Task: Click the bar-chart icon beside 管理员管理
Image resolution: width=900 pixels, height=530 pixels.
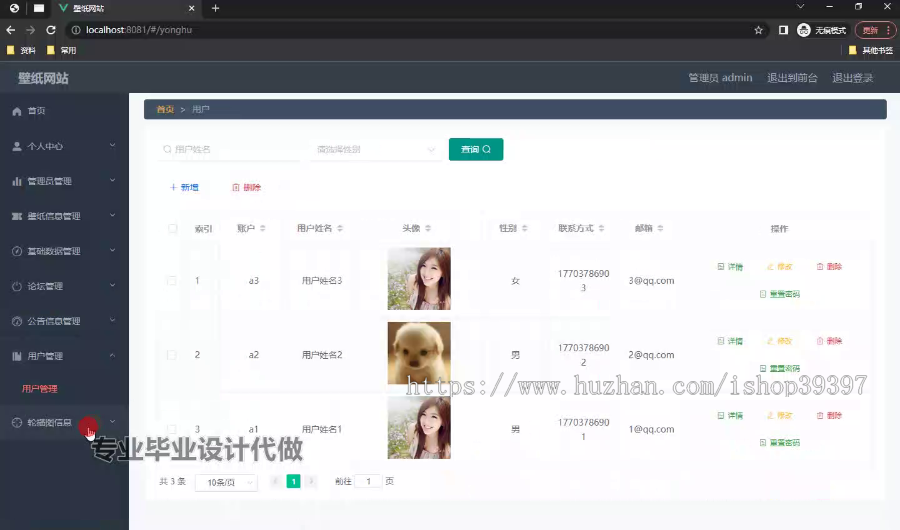Action: click(x=17, y=181)
